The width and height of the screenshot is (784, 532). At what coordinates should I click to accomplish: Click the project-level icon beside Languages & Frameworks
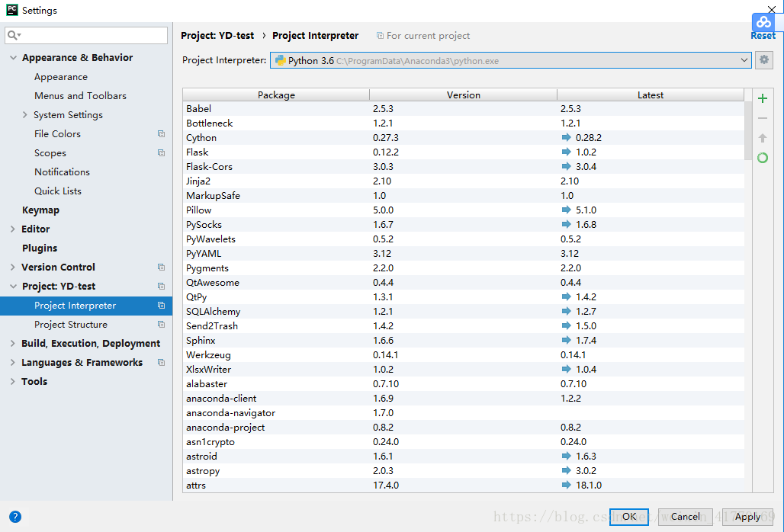161,362
